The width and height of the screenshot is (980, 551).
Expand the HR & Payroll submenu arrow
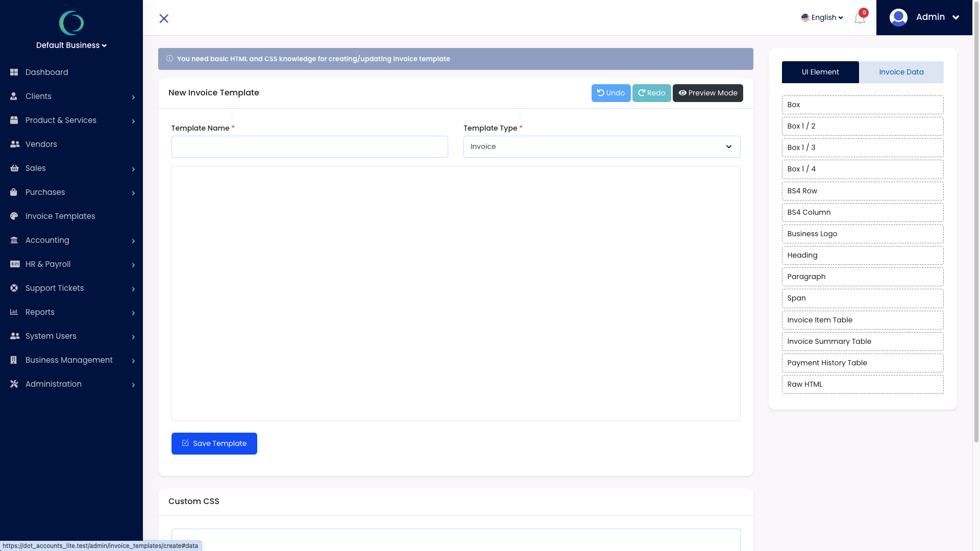(x=133, y=265)
